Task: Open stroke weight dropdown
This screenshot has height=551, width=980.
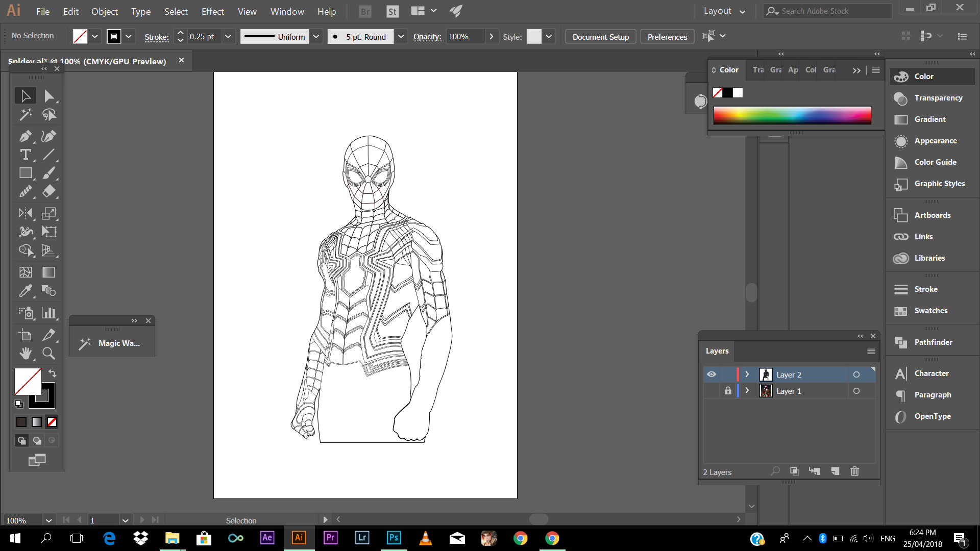Action: (x=228, y=37)
